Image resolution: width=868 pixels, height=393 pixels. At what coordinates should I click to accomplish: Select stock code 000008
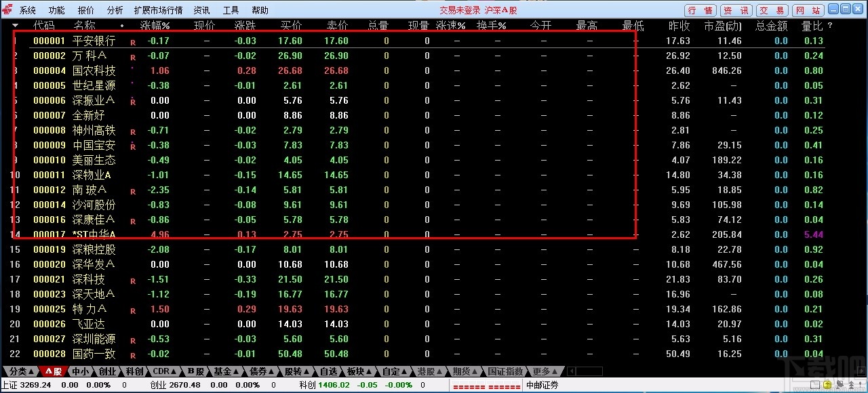click(x=50, y=130)
